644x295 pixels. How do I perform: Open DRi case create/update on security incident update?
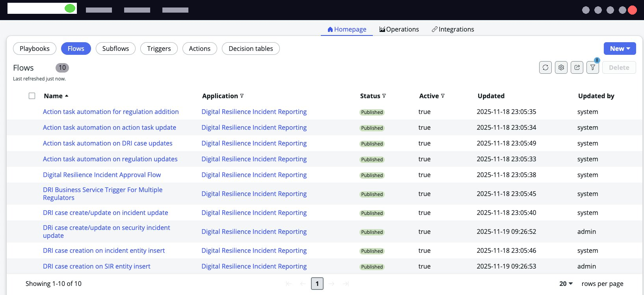click(106, 232)
